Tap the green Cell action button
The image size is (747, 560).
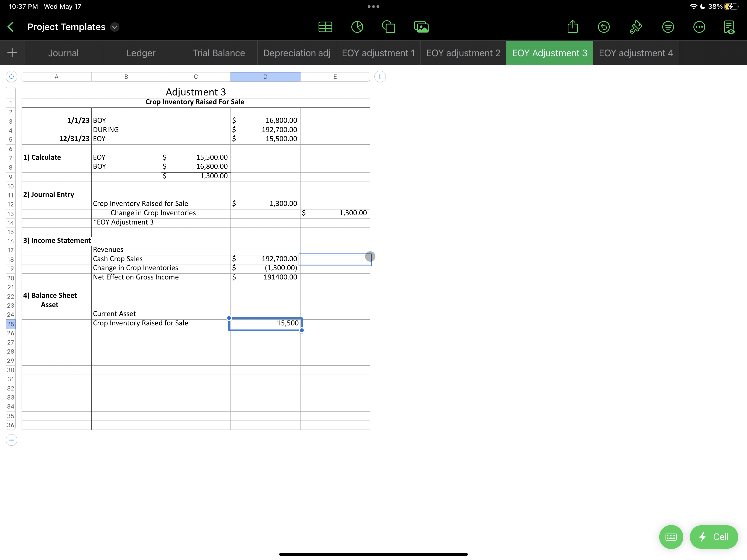coord(714,537)
